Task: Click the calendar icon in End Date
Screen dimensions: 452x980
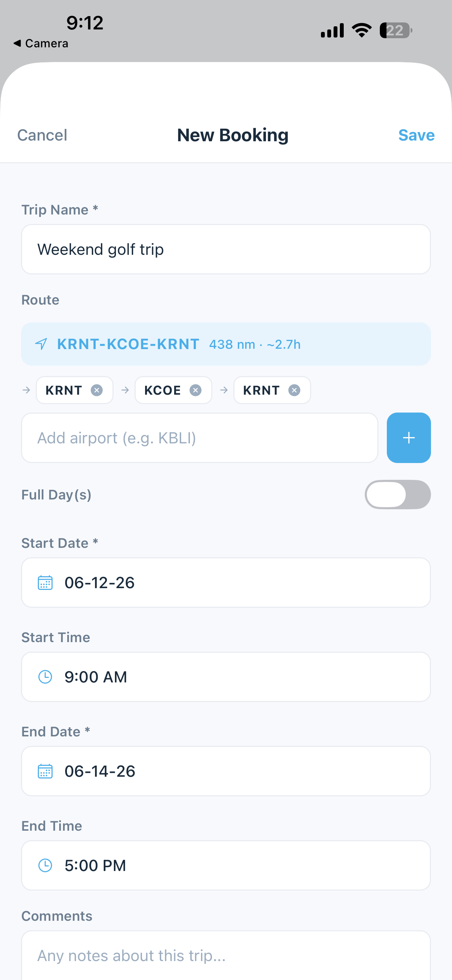Action: click(x=44, y=771)
